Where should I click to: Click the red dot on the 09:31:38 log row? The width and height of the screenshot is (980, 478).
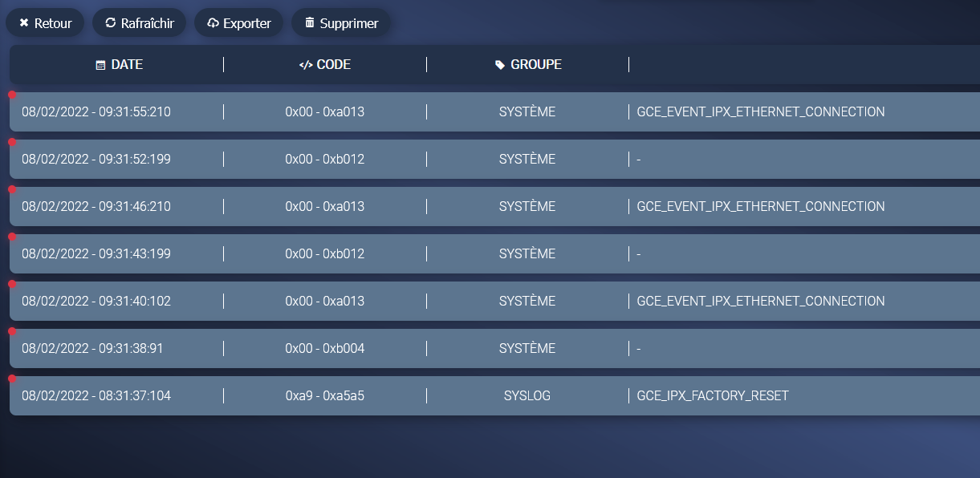[x=11, y=330]
